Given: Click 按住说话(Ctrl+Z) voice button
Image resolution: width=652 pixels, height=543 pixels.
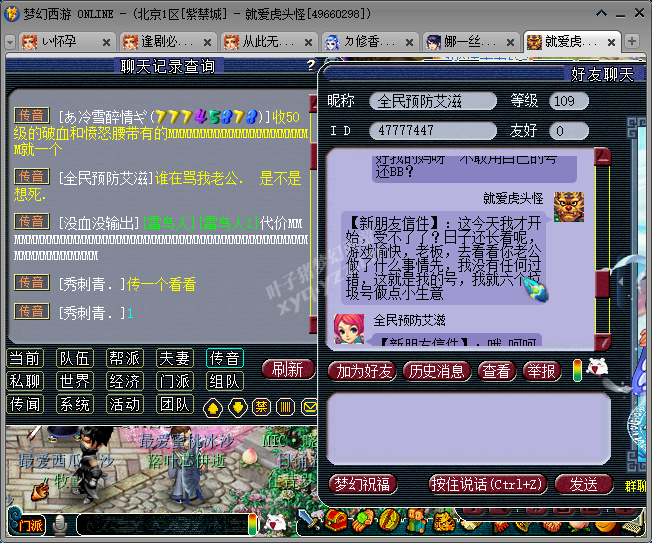Looking at the screenshot, I should coord(487,484).
